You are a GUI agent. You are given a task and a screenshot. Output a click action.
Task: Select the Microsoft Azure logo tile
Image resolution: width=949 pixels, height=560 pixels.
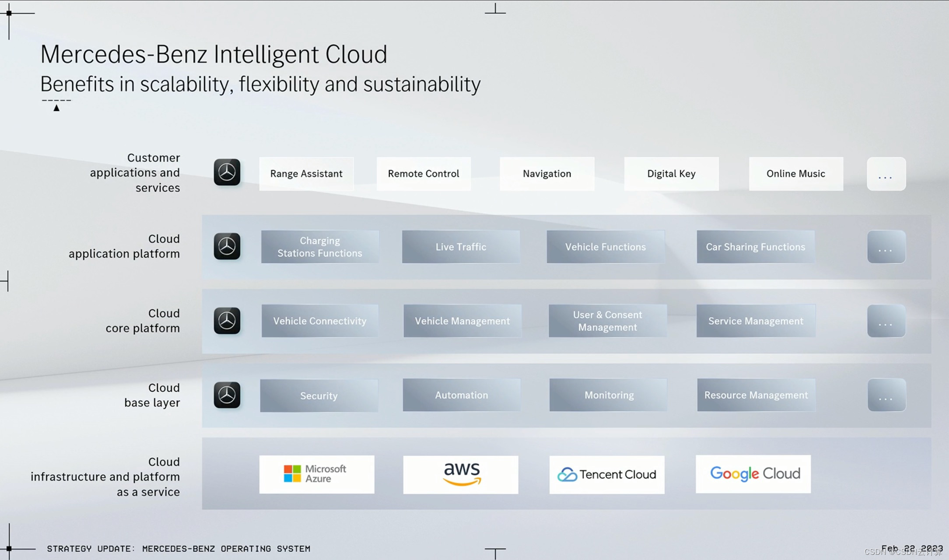pos(316,474)
